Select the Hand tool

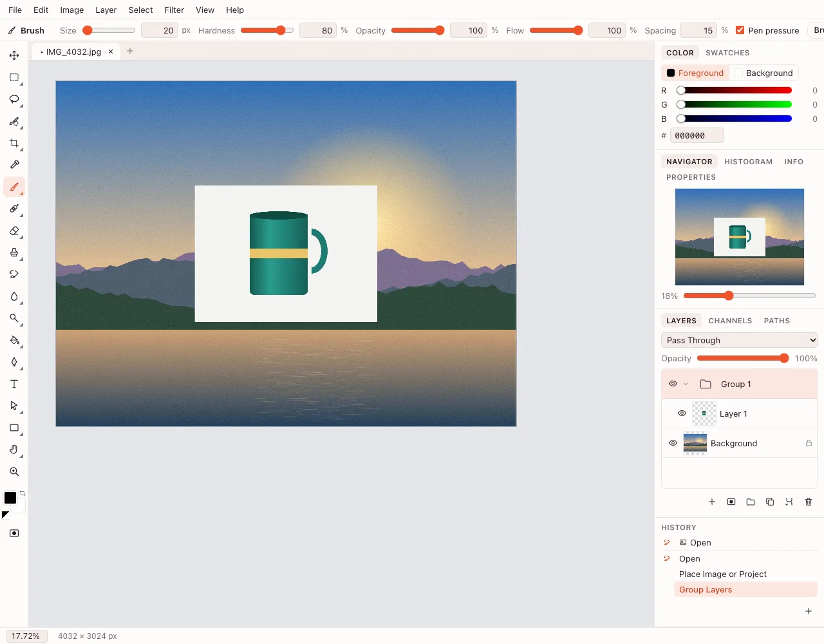pyautogui.click(x=14, y=450)
